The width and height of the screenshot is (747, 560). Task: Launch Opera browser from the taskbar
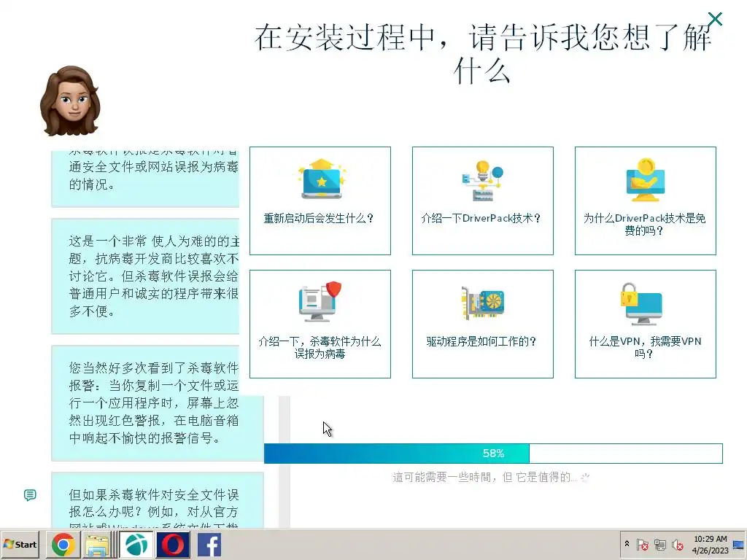pyautogui.click(x=173, y=545)
